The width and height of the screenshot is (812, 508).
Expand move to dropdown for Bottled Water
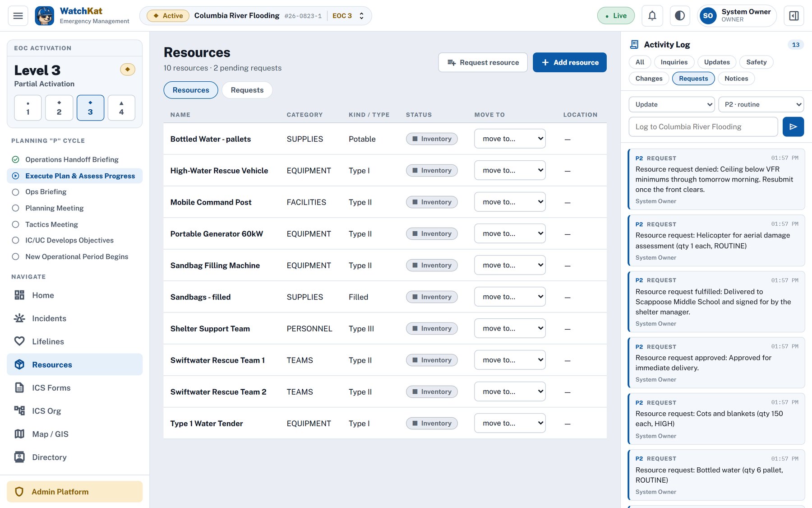510,139
